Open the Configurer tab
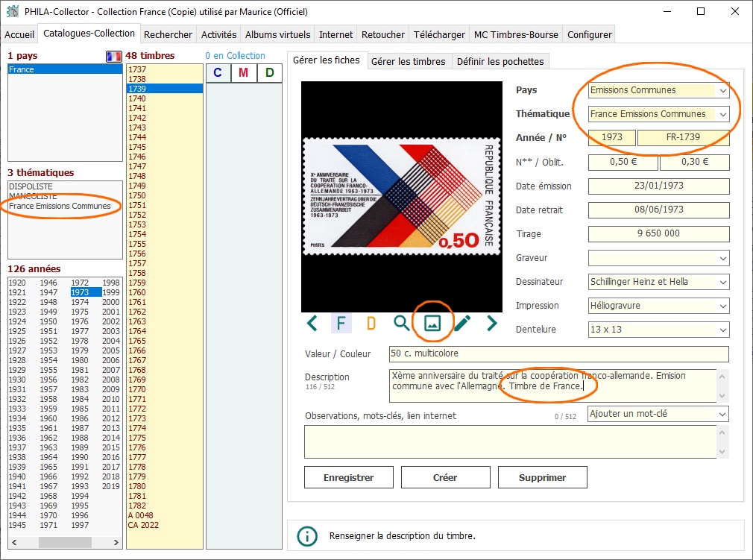 pos(590,34)
